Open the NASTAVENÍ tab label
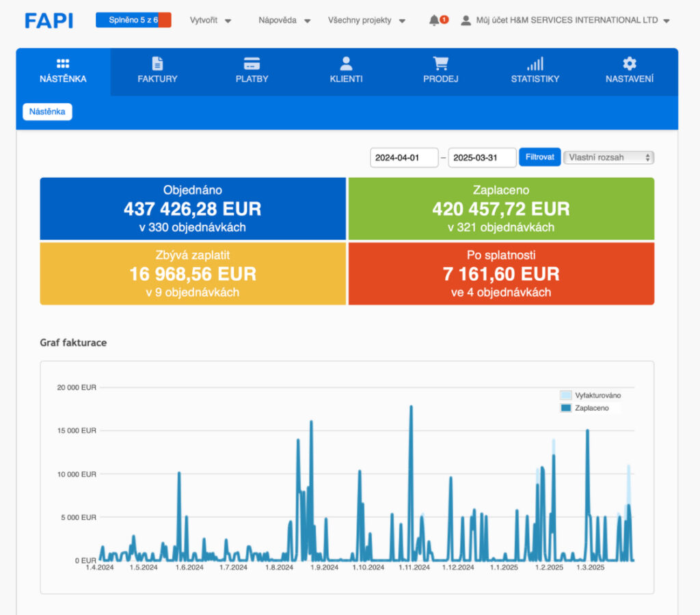The image size is (700, 615). click(x=630, y=79)
